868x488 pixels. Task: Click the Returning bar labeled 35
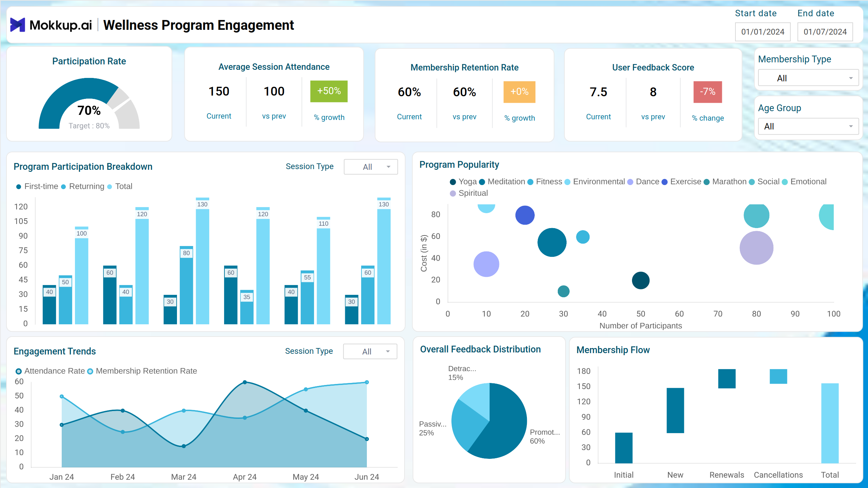click(247, 307)
